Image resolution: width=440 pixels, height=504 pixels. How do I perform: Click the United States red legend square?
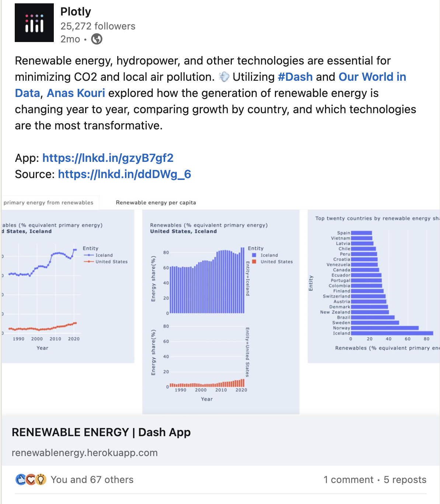point(254,262)
